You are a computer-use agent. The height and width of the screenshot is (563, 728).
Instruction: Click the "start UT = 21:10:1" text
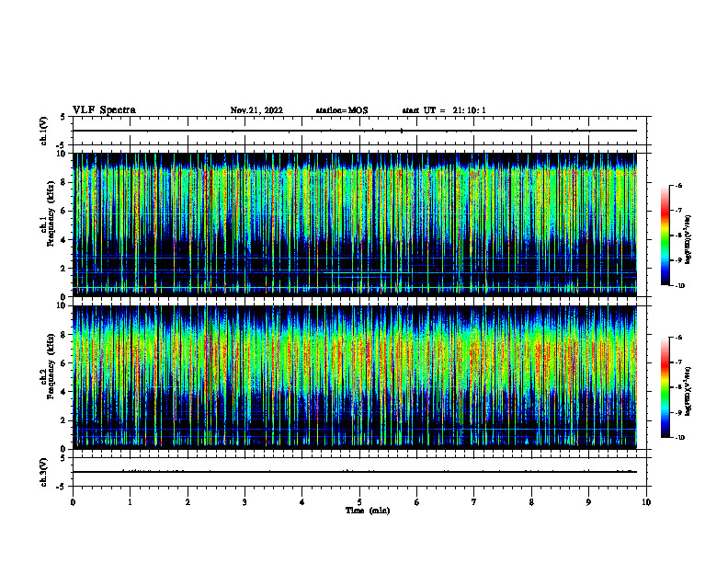(x=444, y=110)
